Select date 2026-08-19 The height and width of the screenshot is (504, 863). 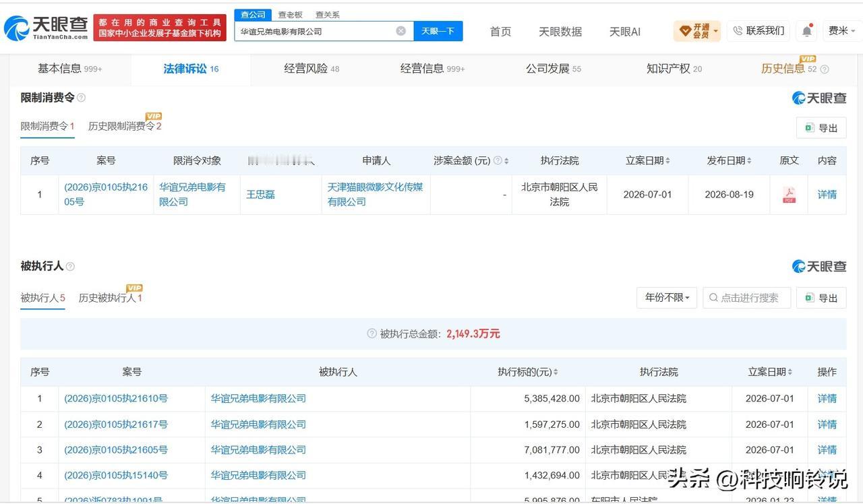[x=729, y=195]
